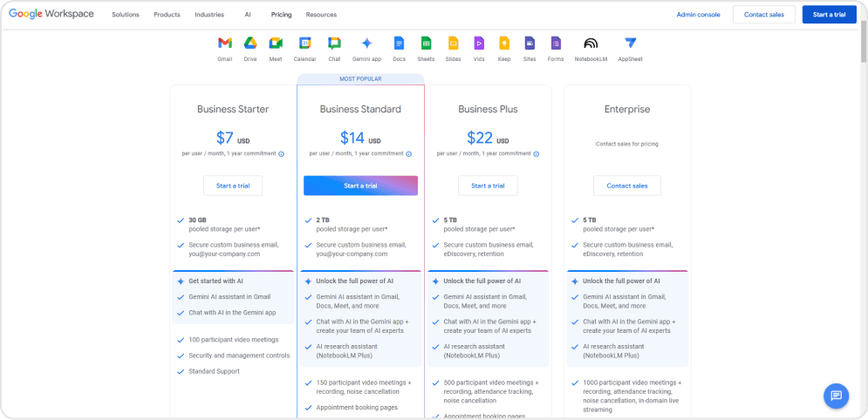Open the Industries menu
Image resolution: width=868 pixels, height=420 pixels.
[x=209, y=15]
